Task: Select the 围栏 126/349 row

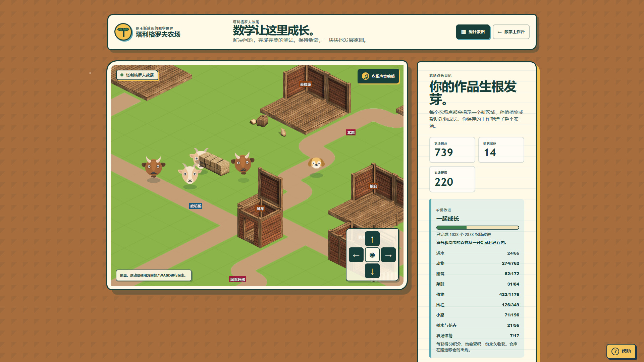Action: (x=478, y=305)
